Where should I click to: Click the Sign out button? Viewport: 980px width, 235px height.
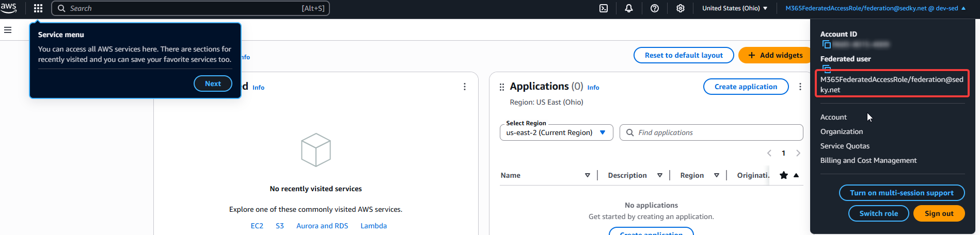(x=939, y=213)
